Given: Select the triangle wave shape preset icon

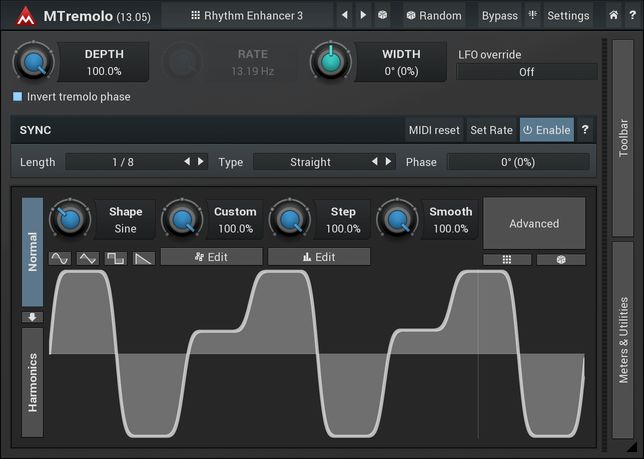Looking at the screenshot, I should [88, 257].
